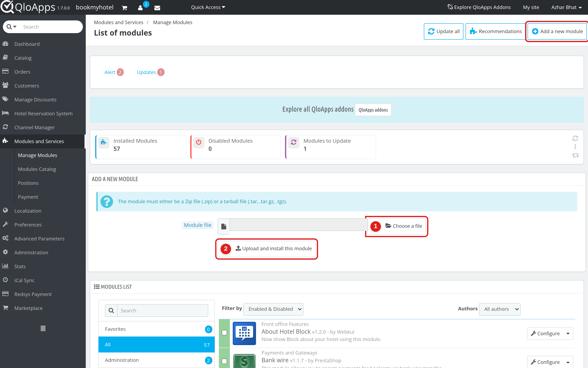
Task: Open Advanced Parameters menu
Action: coord(39,239)
